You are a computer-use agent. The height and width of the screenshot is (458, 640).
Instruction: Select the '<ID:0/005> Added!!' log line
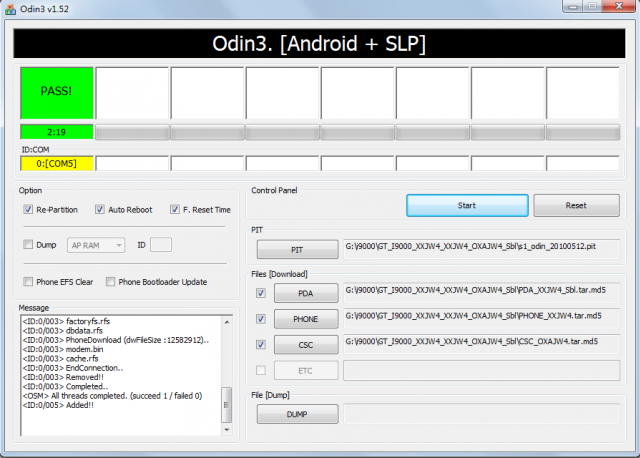tap(58, 405)
